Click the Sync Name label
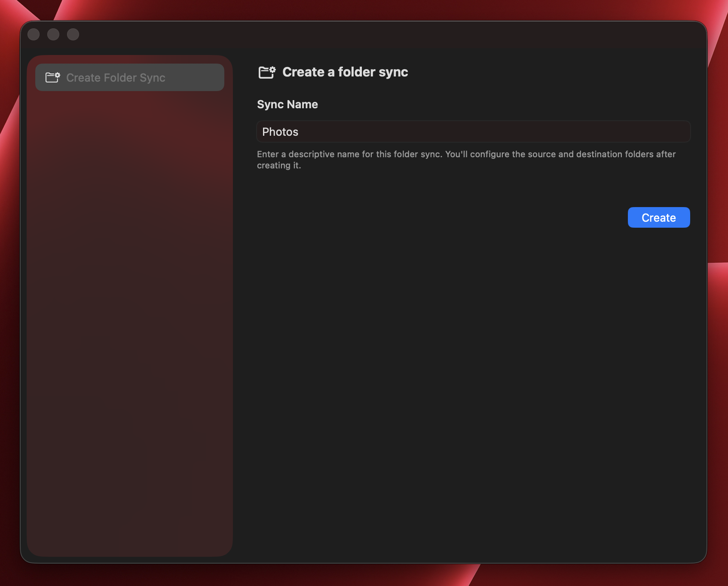The height and width of the screenshot is (586, 728). click(x=287, y=104)
